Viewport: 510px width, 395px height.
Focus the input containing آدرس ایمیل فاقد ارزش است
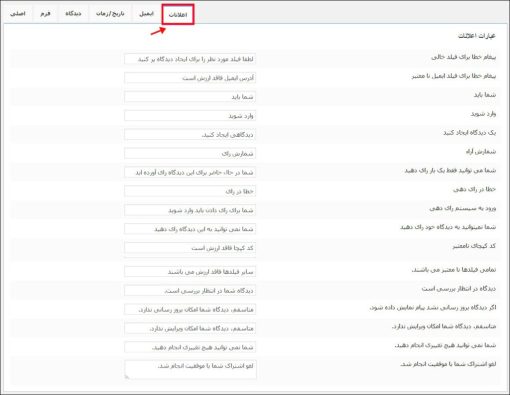pyautogui.click(x=190, y=78)
